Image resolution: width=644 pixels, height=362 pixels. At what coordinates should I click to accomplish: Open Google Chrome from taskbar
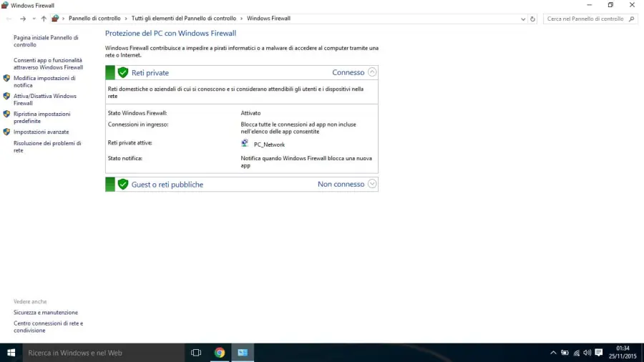pos(220,353)
